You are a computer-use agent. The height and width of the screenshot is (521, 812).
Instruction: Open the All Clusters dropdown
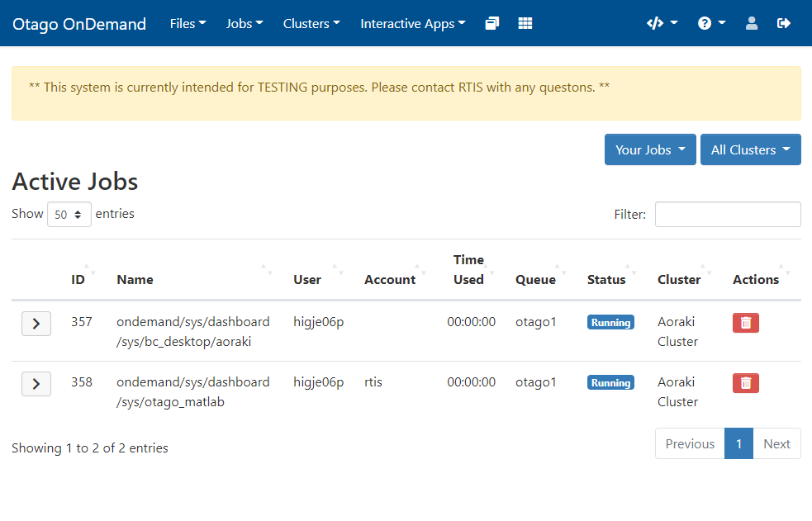[750, 149]
